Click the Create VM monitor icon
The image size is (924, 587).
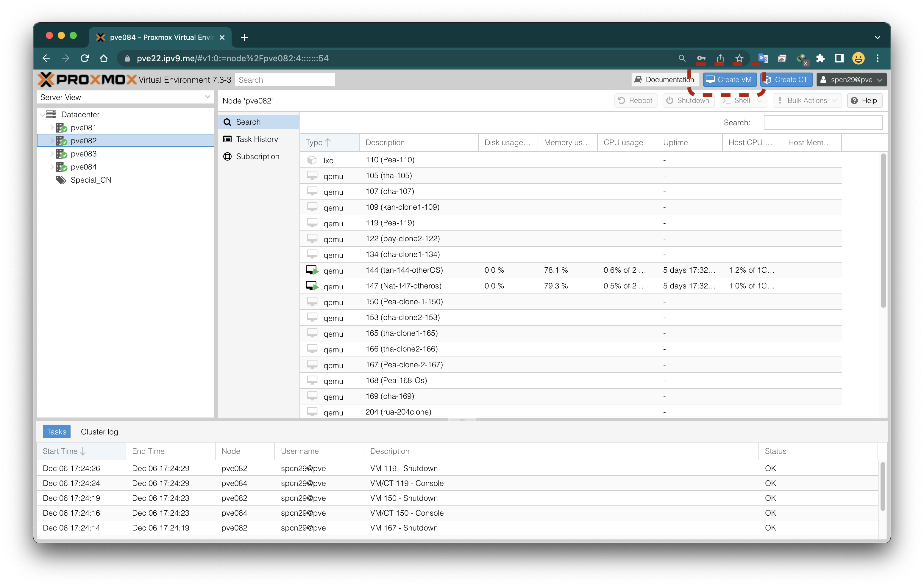click(x=711, y=79)
